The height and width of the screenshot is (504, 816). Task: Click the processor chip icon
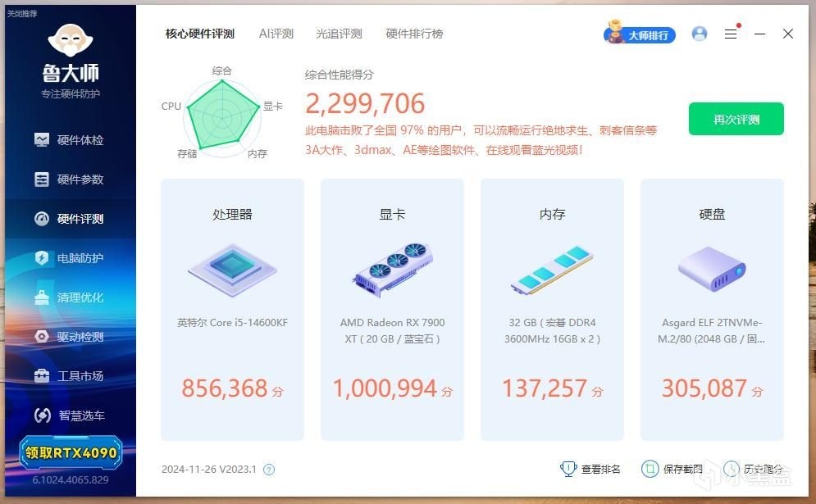pyautogui.click(x=233, y=270)
